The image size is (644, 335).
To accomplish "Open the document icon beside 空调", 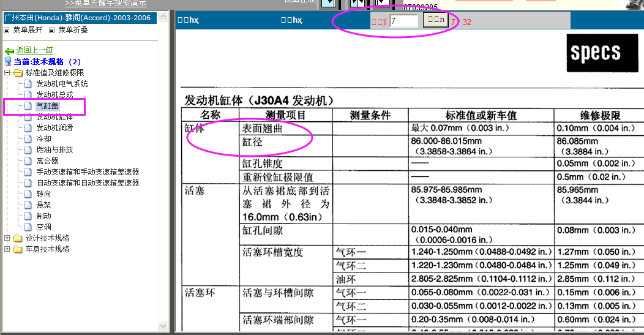I will [x=28, y=227].
